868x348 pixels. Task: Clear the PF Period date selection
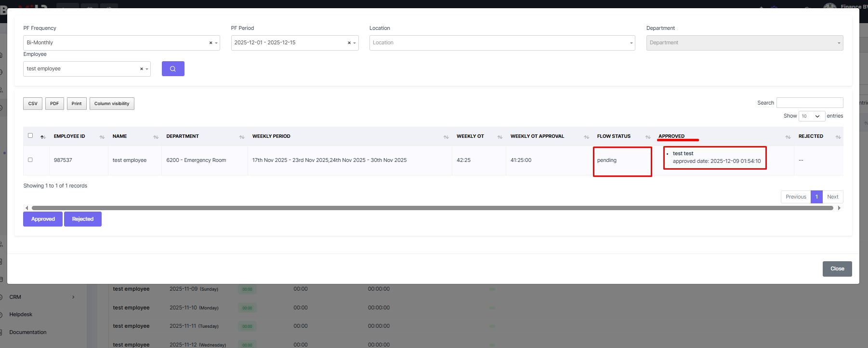tap(349, 43)
